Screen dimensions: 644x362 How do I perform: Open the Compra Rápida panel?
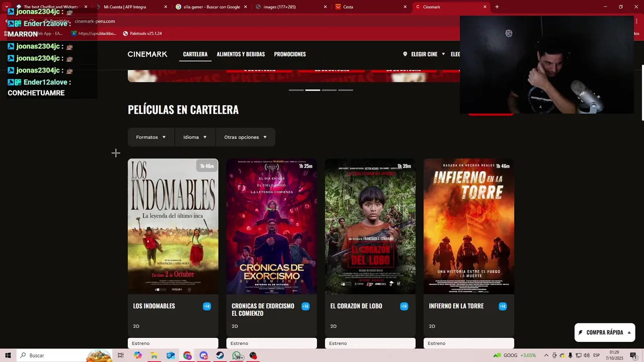pos(605,332)
